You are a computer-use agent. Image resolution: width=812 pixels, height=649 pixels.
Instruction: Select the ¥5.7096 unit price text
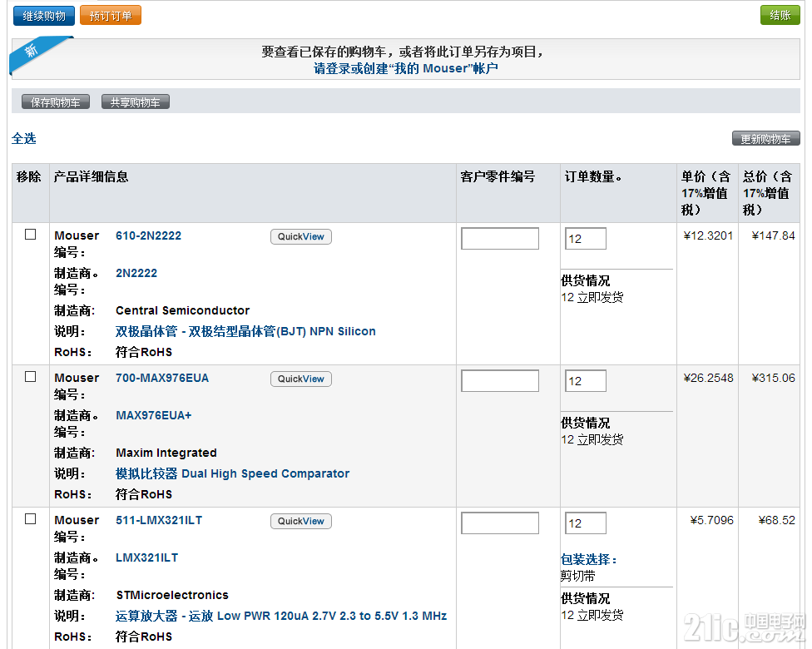click(x=711, y=520)
